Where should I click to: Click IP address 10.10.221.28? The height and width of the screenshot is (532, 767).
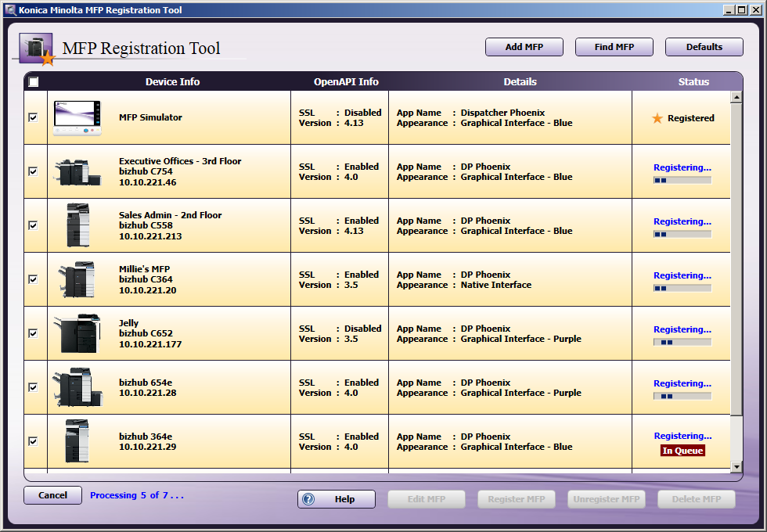click(x=148, y=393)
